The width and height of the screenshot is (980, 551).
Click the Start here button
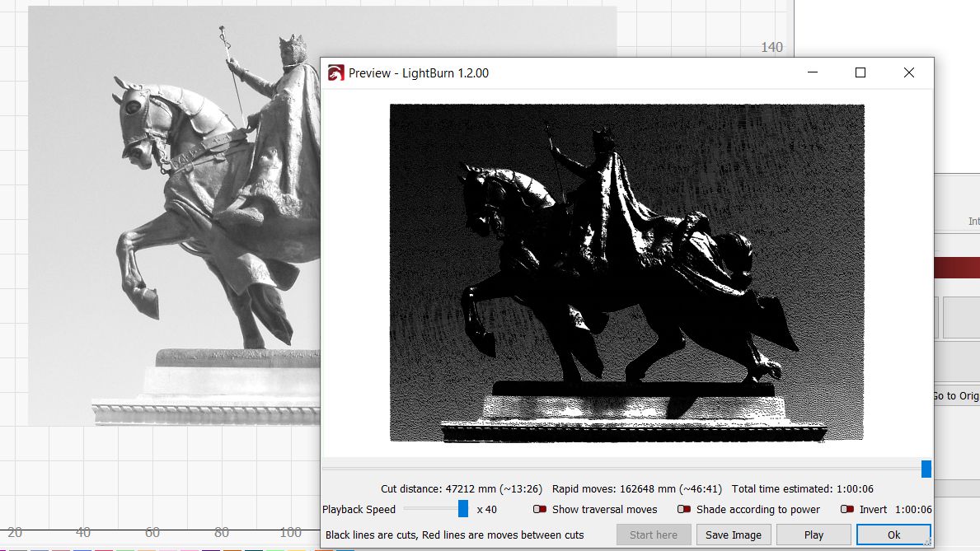click(x=654, y=535)
